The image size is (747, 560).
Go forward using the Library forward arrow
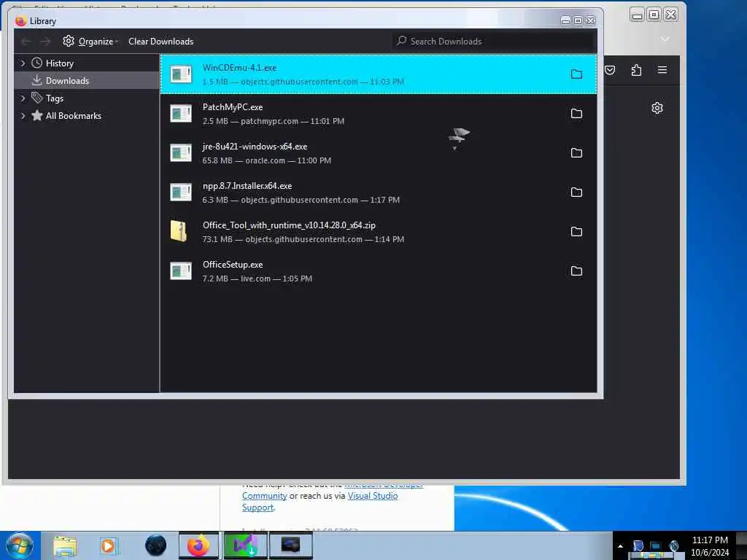coord(45,42)
